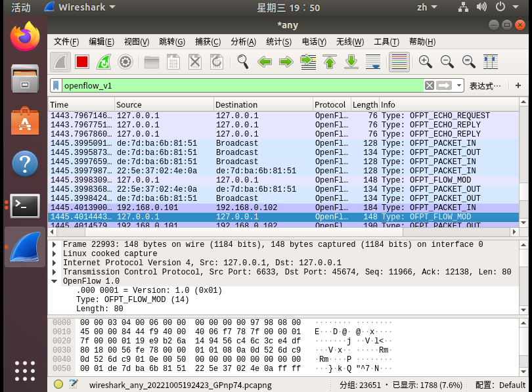Screen dimensions: 532x392
Task: Collapse the OpenFlow 1.0 section
Action: click(55, 281)
